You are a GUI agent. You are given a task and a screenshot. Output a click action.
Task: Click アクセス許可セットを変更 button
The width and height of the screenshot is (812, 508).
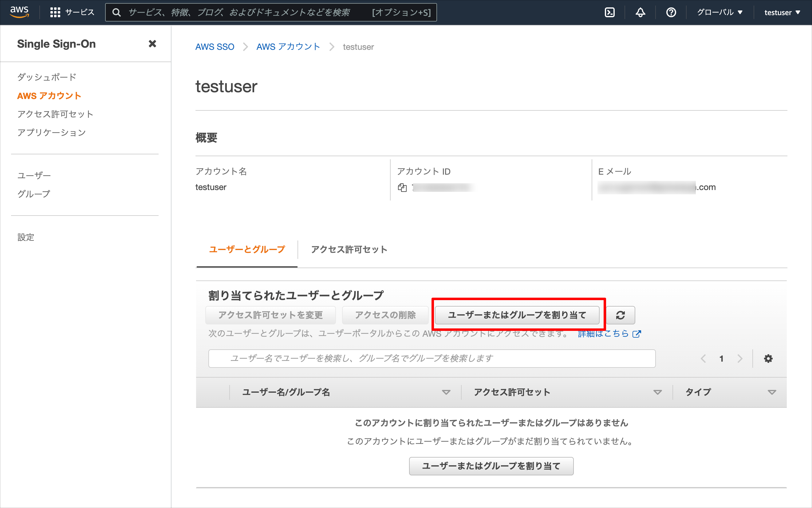coord(270,315)
